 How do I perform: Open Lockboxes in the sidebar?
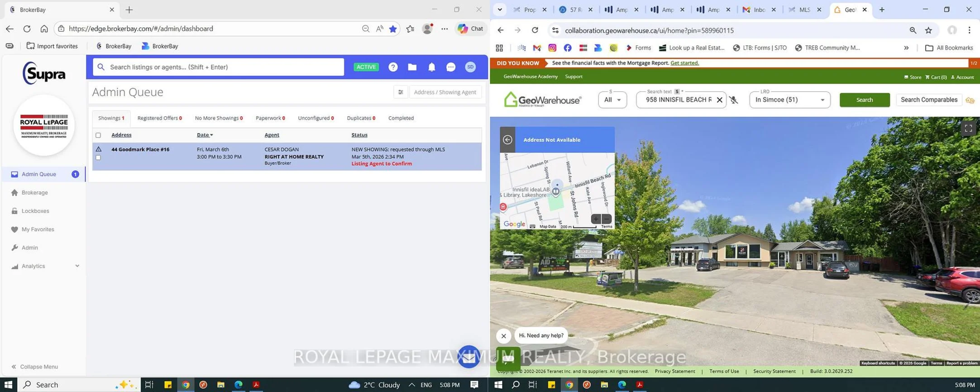tap(35, 211)
